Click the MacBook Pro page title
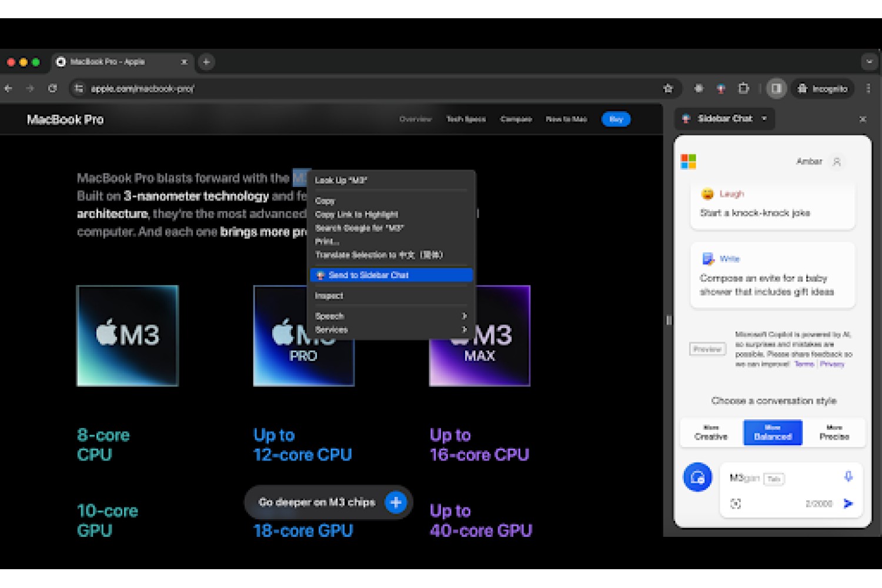The width and height of the screenshot is (882, 588). (65, 120)
